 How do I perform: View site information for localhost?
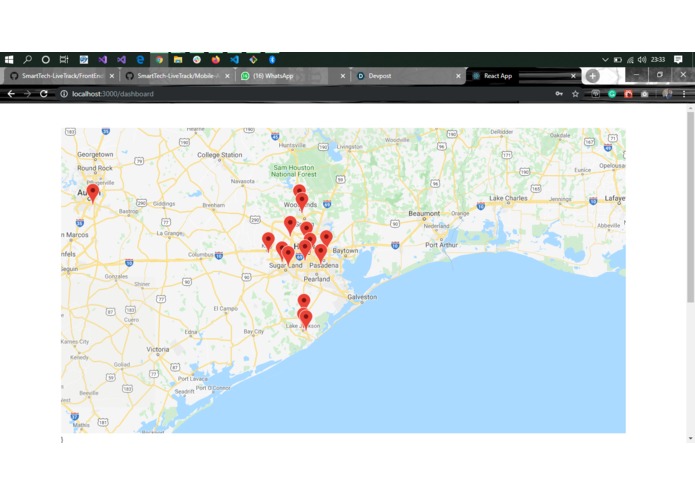(64, 93)
